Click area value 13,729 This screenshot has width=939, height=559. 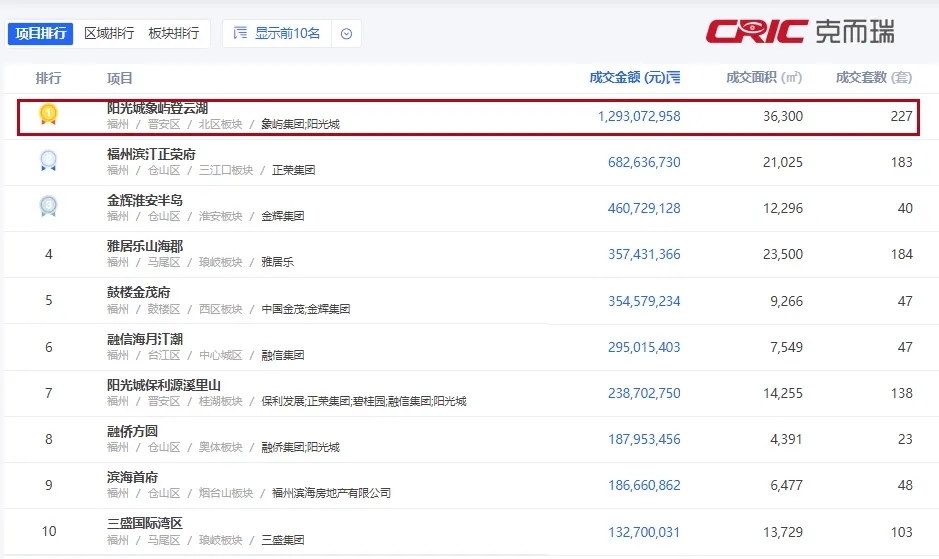(x=783, y=533)
